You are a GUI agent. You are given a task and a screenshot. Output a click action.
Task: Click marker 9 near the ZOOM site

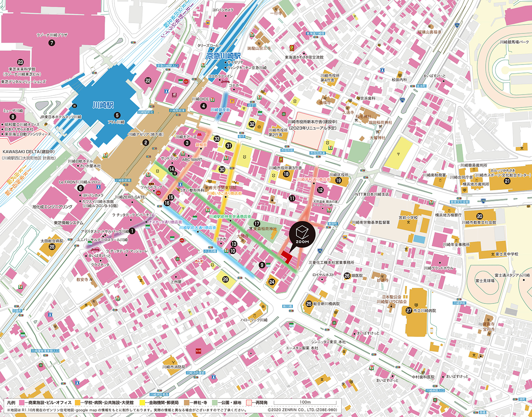point(262,265)
